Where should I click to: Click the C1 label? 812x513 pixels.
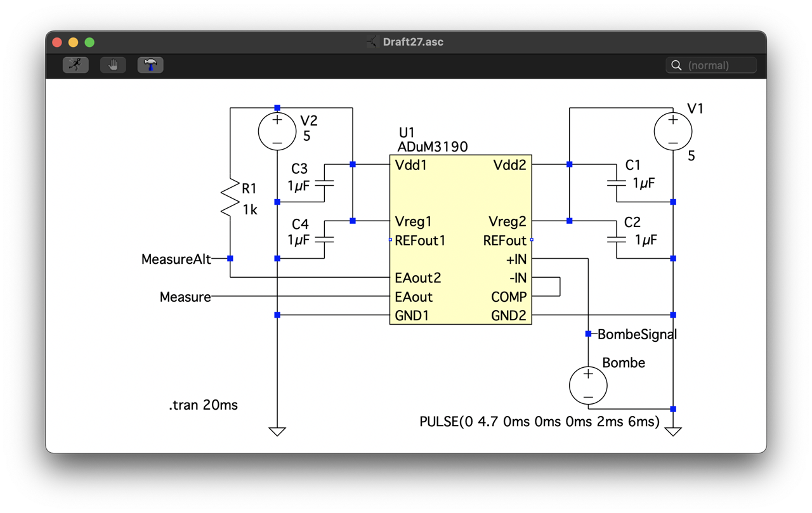coord(632,166)
